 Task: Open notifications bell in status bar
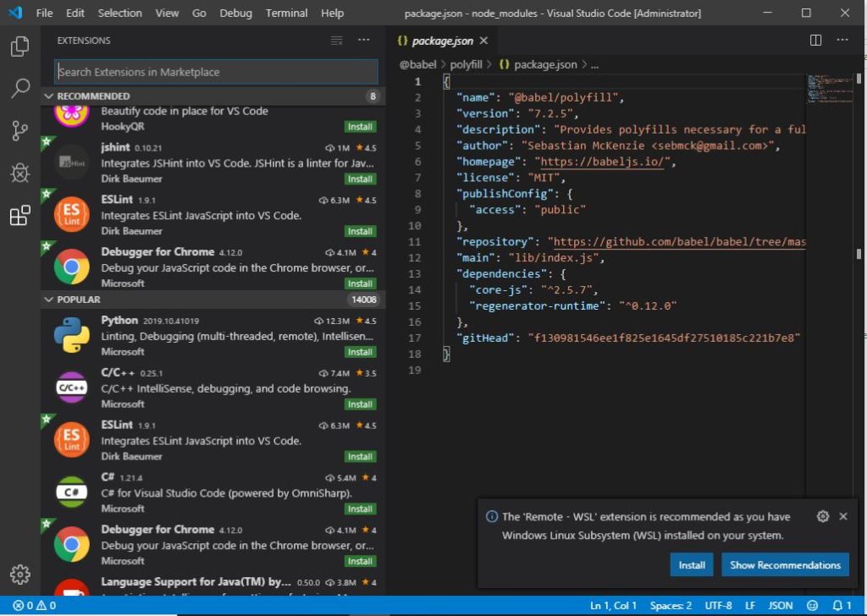(x=842, y=606)
